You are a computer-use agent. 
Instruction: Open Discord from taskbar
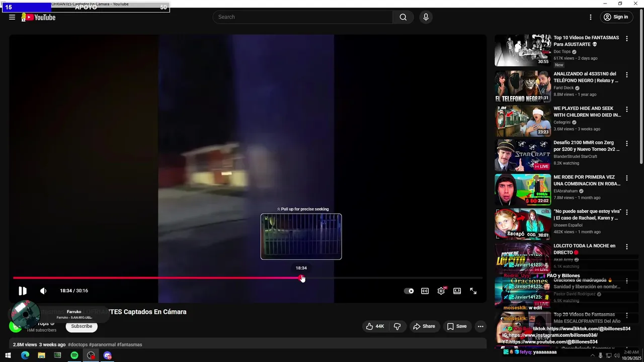point(108,355)
